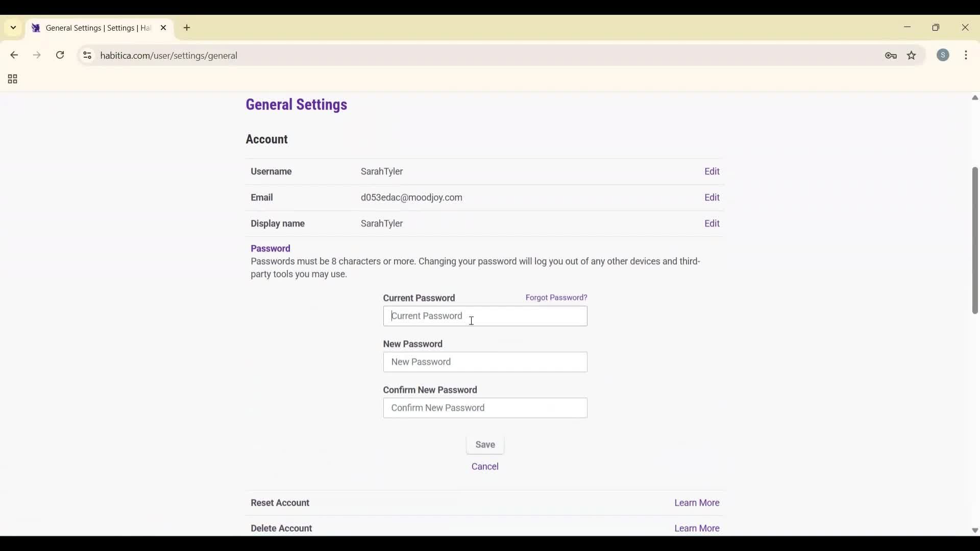Click the browser forward arrow
This screenshot has height=551, width=980.
37,55
